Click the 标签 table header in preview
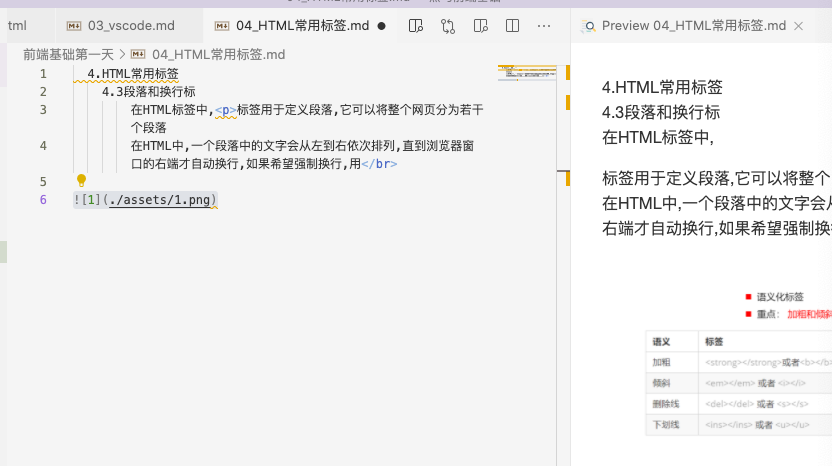832x466 pixels. [714, 342]
